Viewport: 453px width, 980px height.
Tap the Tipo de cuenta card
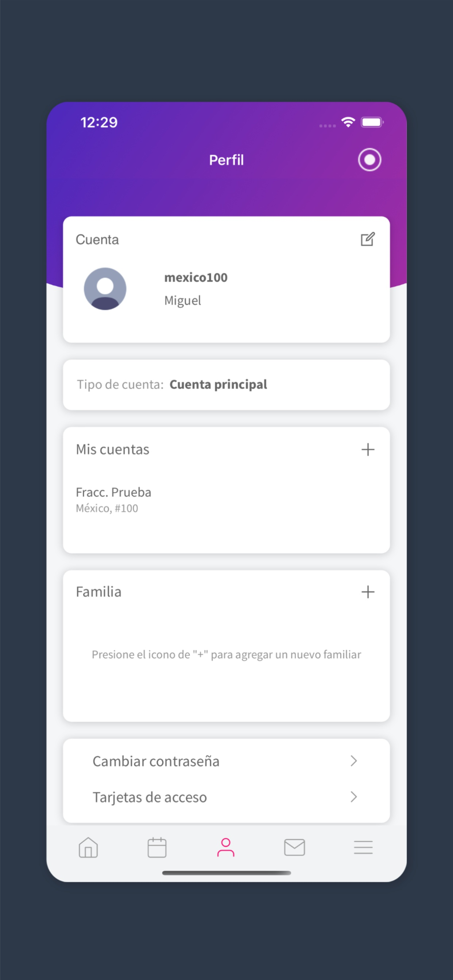[226, 385]
